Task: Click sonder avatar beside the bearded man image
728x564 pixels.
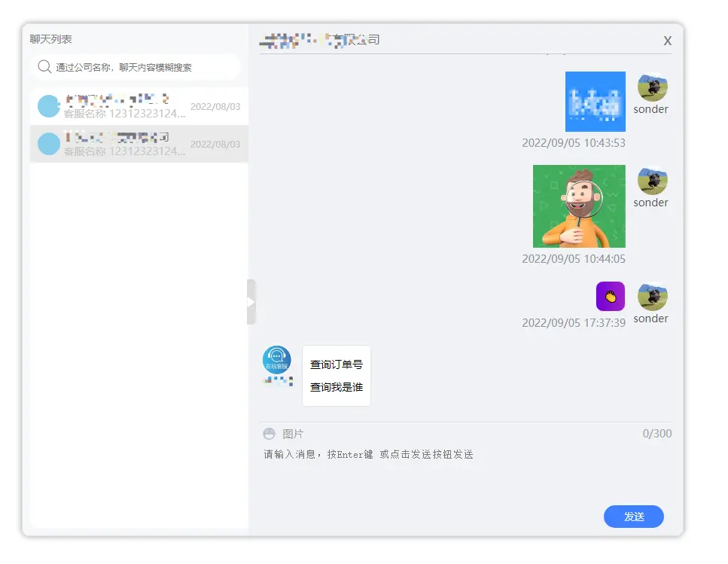Action: click(652, 181)
